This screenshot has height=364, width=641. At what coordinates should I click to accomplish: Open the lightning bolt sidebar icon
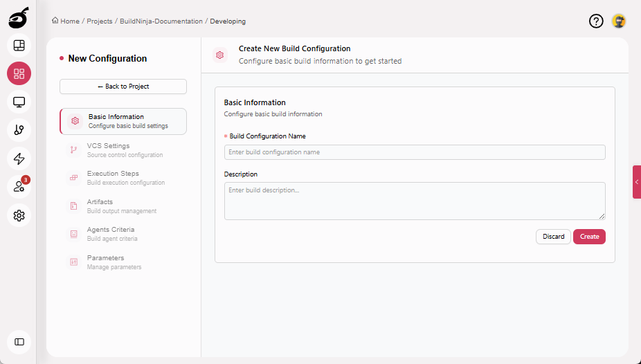(19, 158)
